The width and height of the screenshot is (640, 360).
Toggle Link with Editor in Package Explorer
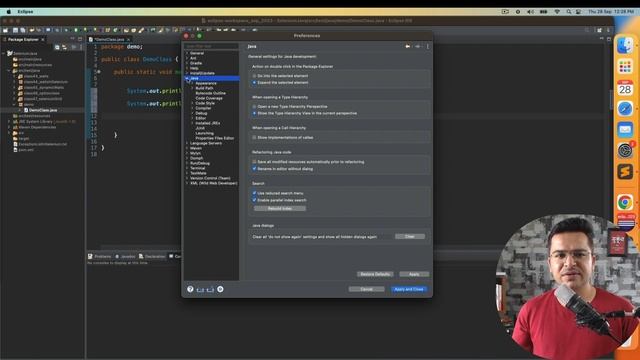[x=64, y=47]
